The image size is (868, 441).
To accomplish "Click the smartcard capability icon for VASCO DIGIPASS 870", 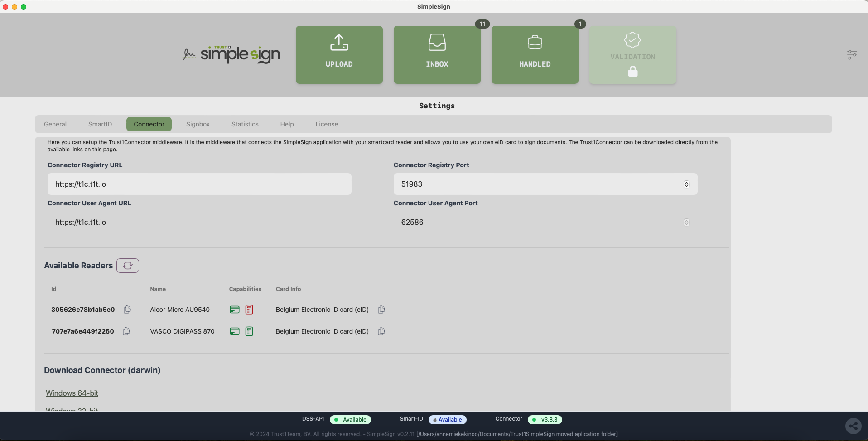I will (x=235, y=331).
